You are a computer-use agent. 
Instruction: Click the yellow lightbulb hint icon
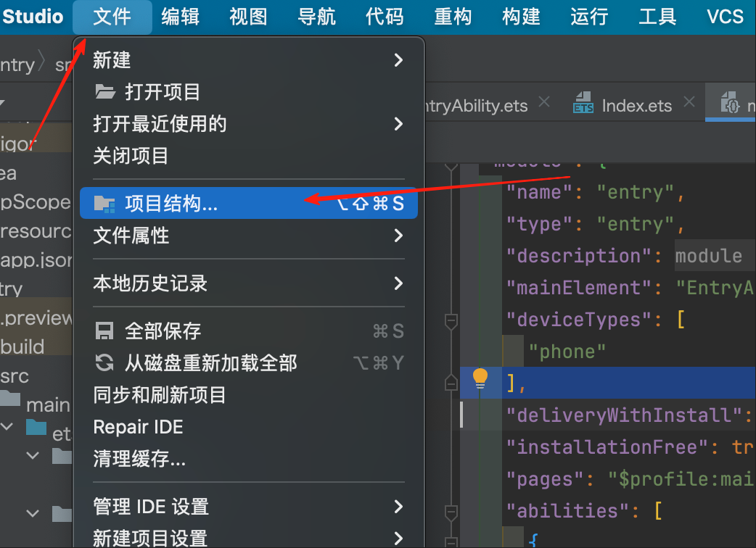pyautogui.click(x=480, y=378)
